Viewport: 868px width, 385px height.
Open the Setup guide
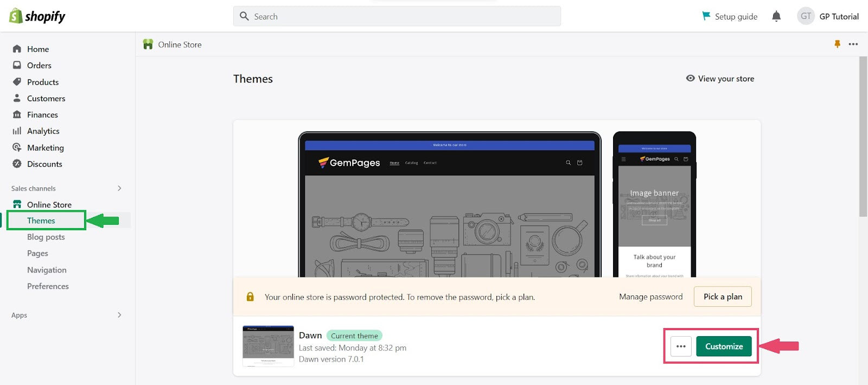736,16
